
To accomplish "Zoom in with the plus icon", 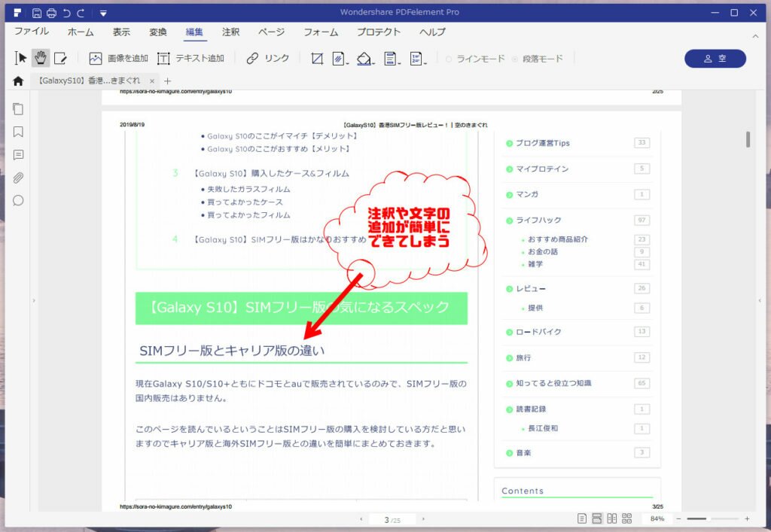I will click(747, 518).
